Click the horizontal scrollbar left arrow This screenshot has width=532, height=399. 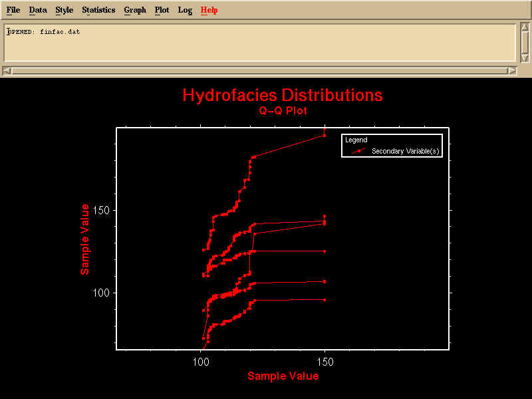(7, 71)
